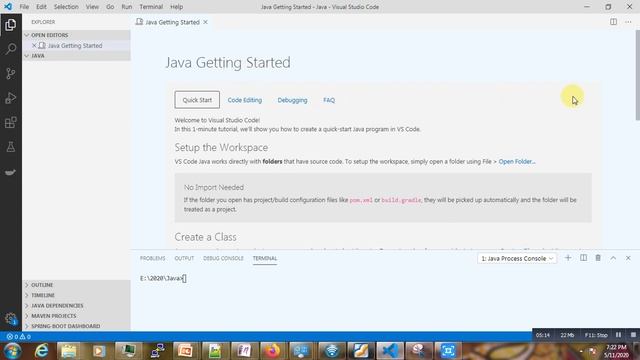Open the Terminal menu
Screen dimensions: 640x360
pyautogui.click(x=151, y=7)
